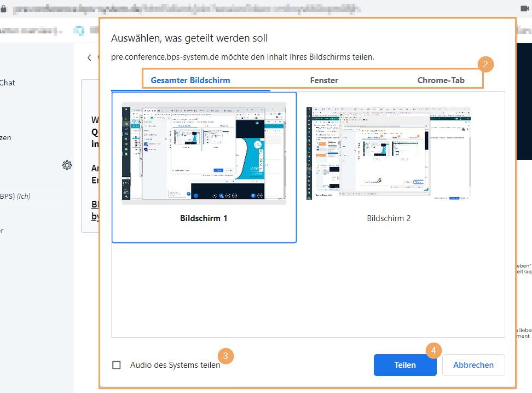Open Chat in the left sidebar

[x=8, y=83]
